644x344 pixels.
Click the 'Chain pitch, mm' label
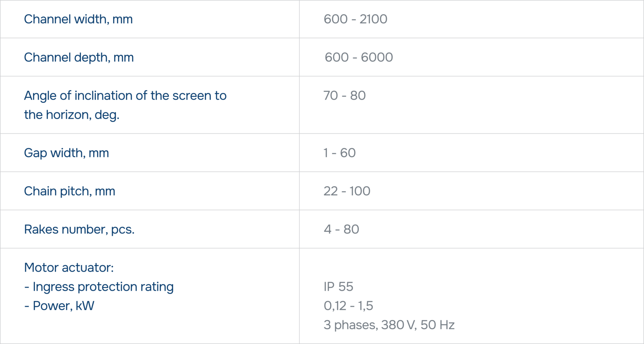tap(69, 191)
